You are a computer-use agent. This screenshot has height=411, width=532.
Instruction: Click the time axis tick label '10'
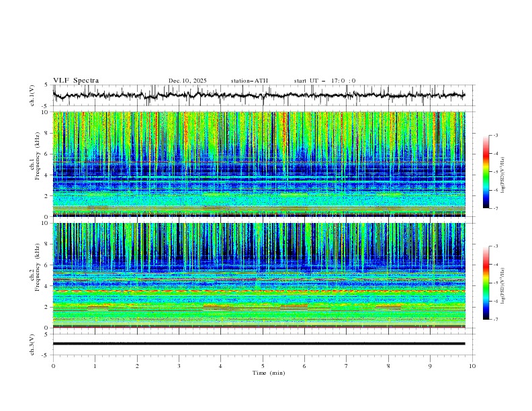tap(472, 366)
